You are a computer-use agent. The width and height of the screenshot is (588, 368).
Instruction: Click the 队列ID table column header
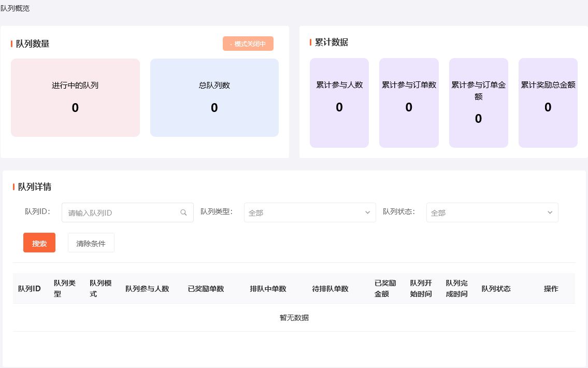(x=29, y=289)
